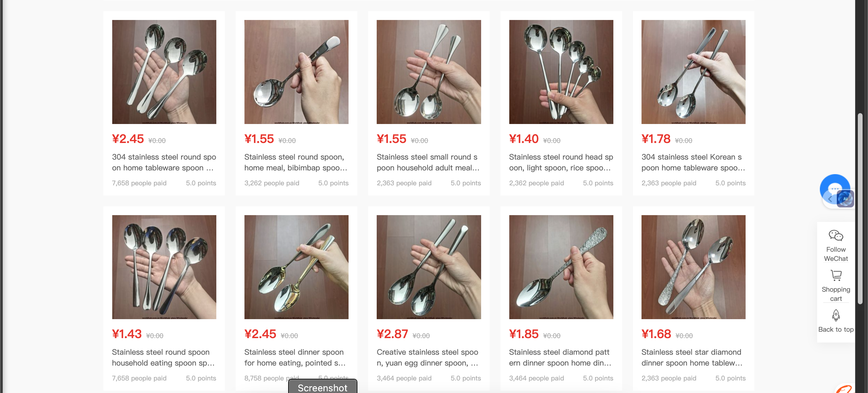This screenshot has width=868, height=393.
Task: Expand the side widget left arrow
Action: tap(830, 199)
